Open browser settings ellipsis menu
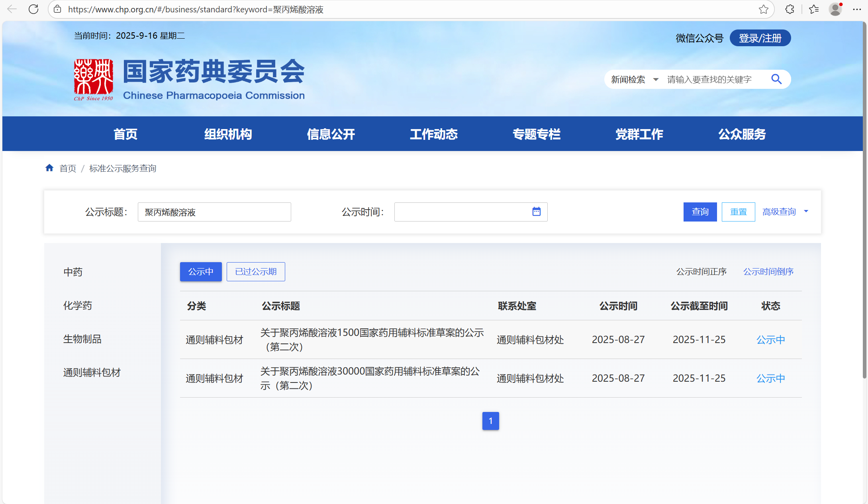The image size is (868, 504). point(856,9)
